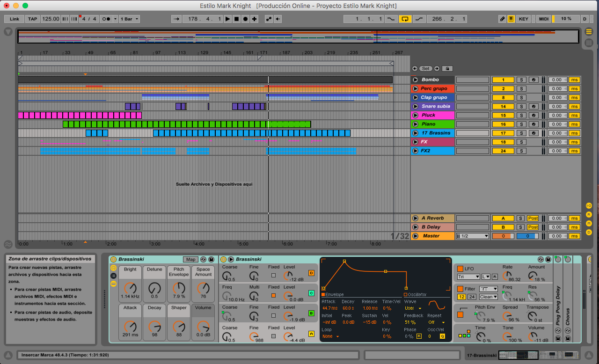This screenshot has width=599, height=364.
Task: Toggle the Returns section visibility R
Action: pos(589,214)
